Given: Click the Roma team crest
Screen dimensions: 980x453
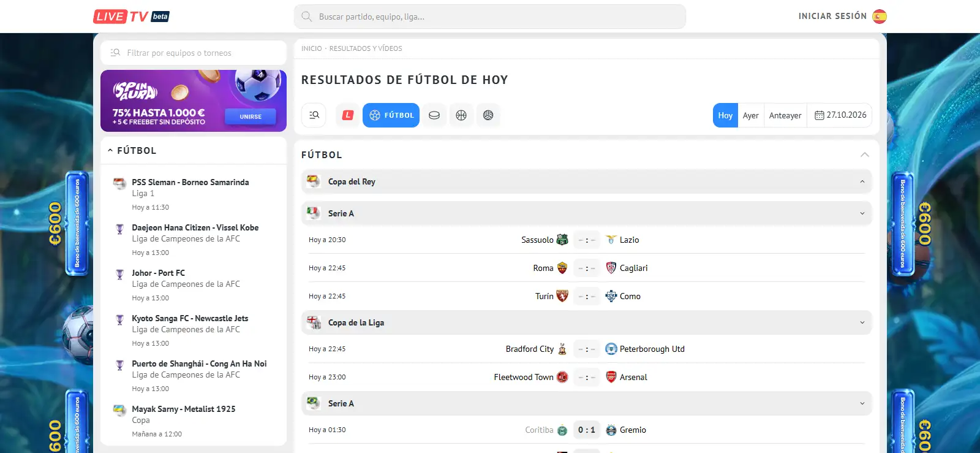Looking at the screenshot, I should [562, 268].
